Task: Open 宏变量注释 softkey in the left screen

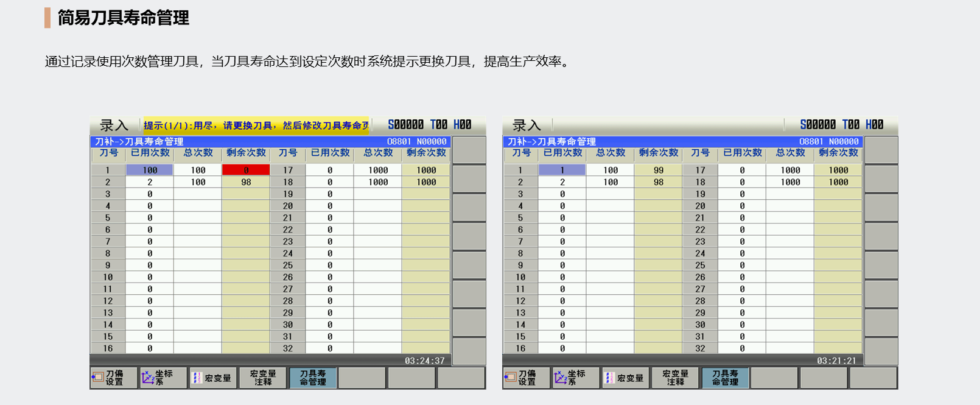Action: point(263,378)
